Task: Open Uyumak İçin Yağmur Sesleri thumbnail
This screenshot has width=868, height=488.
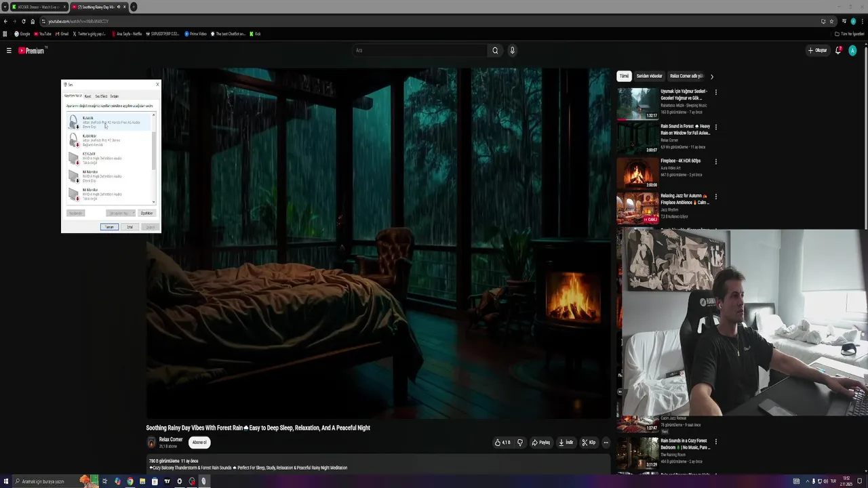Action: (x=637, y=103)
